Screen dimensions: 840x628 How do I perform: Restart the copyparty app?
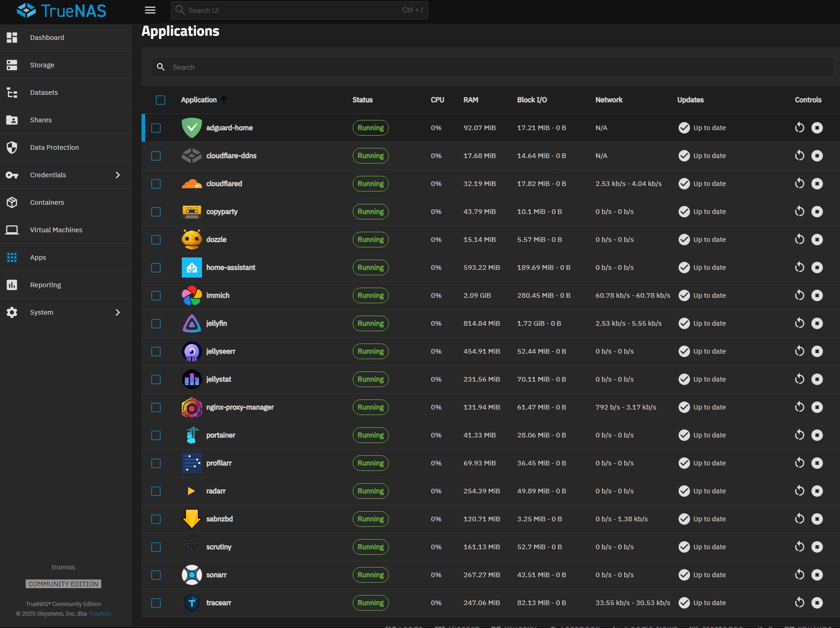click(x=800, y=212)
